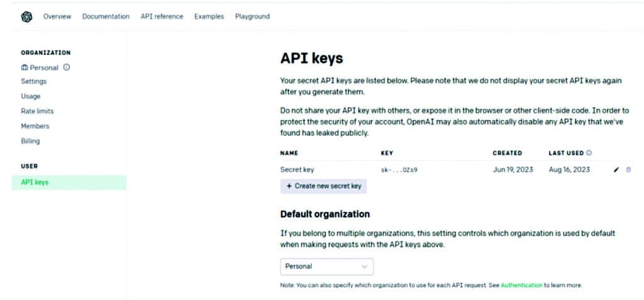The height and width of the screenshot is (300, 644).
Task: Switch to the Examples page
Action: pos(209,16)
